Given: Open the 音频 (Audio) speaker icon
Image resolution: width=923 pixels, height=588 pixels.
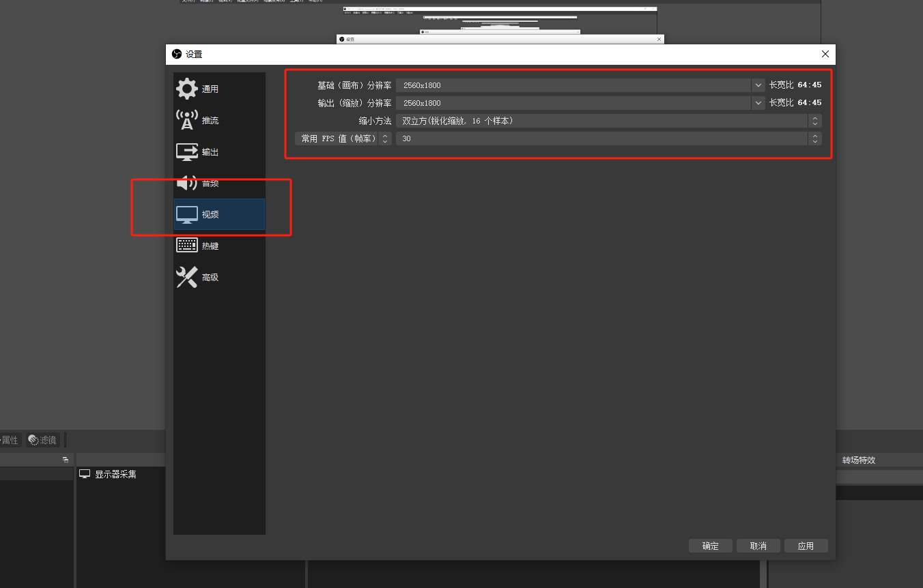Looking at the screenshot, I should [186, 183].
